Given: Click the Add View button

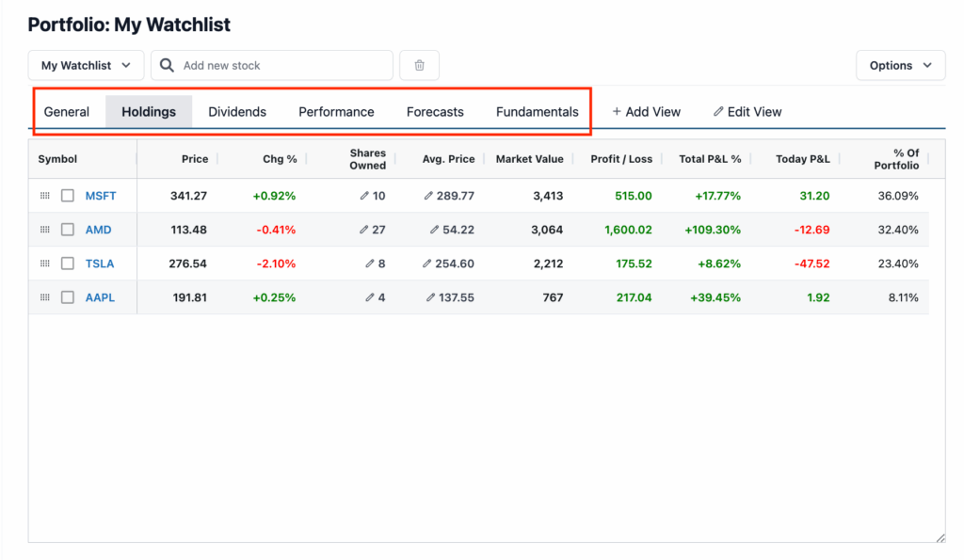Looking at the screenshot, I should [x=646, y=112].
